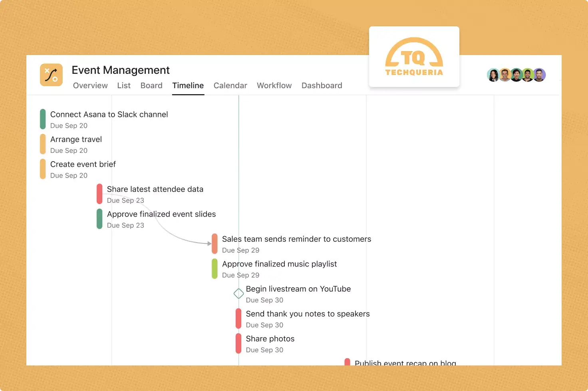Switch to the Board view

[151, 85]
